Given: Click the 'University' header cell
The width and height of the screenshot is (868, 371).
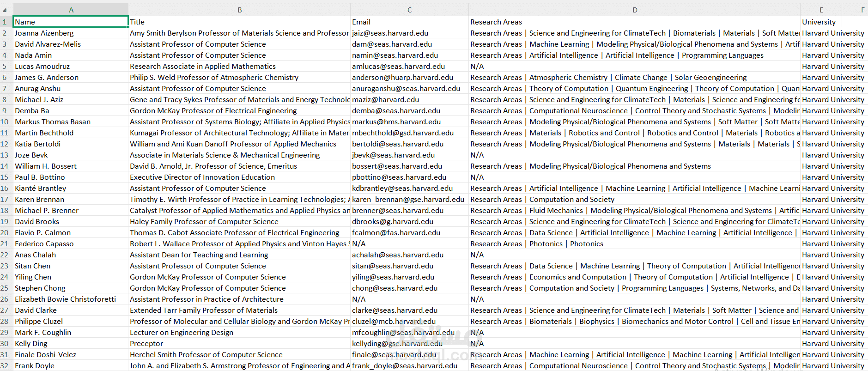Looking at the screenshot, I should tap(821, 22).
